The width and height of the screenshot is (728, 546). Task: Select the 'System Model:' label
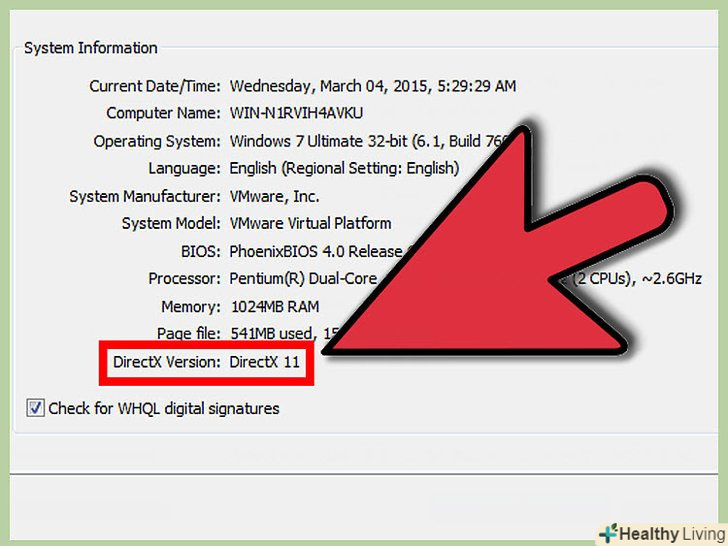click(171, 223)
